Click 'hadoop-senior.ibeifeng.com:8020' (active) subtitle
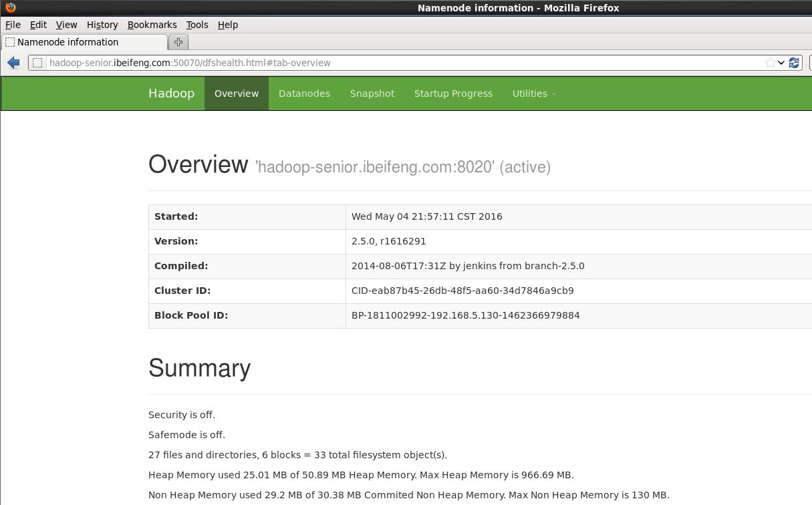Viewport: 812px width, 505px height. 403,167
